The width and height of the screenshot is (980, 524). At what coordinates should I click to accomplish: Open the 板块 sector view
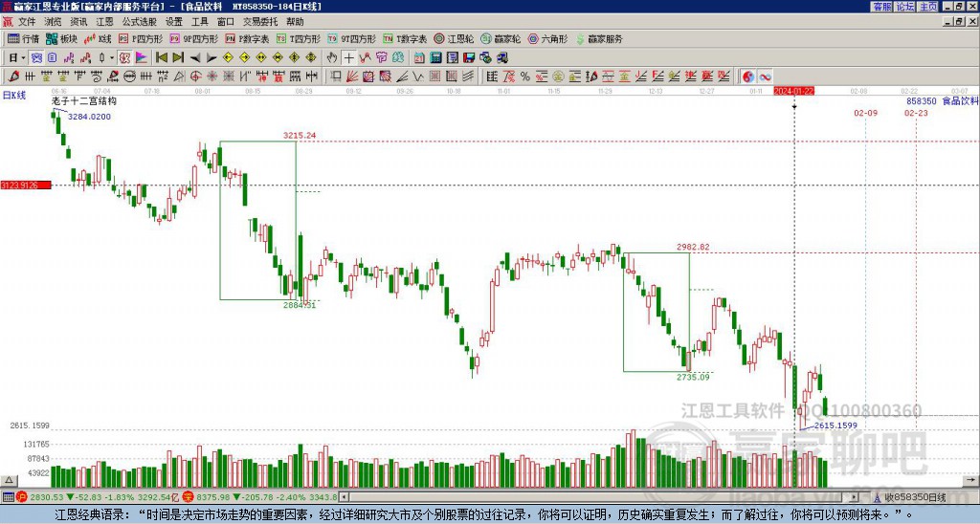[x=62, y=38]
